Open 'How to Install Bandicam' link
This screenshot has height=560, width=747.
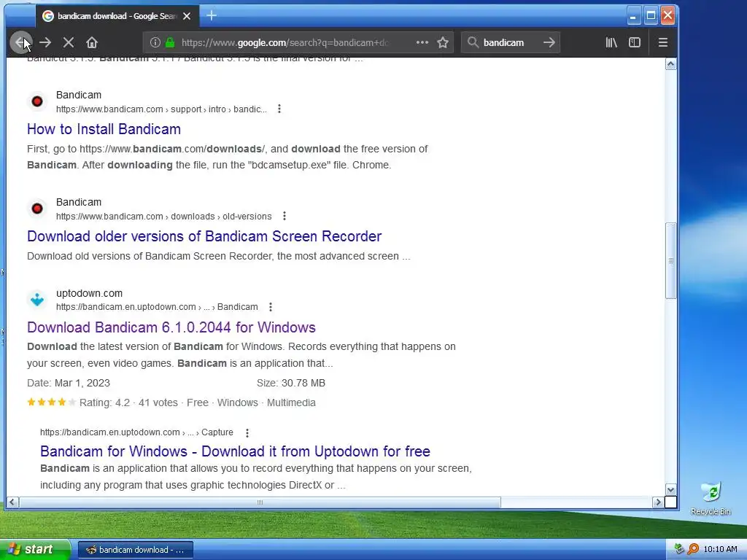coord(104,129)
